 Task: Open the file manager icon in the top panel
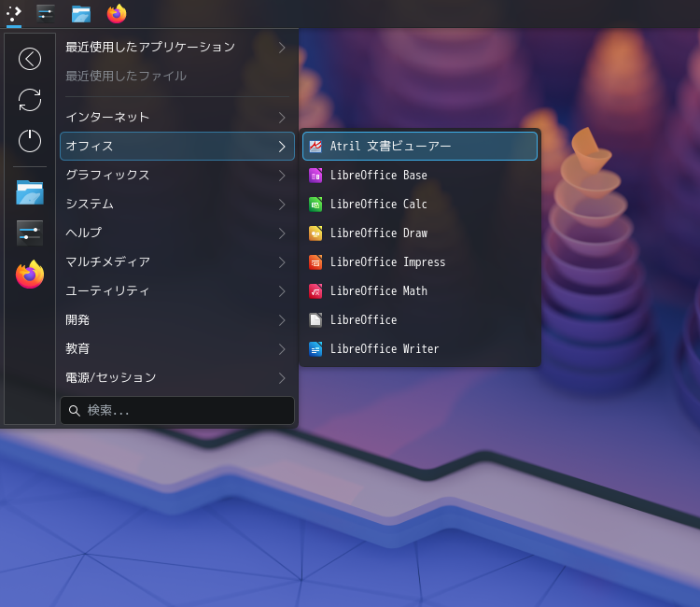81,14
